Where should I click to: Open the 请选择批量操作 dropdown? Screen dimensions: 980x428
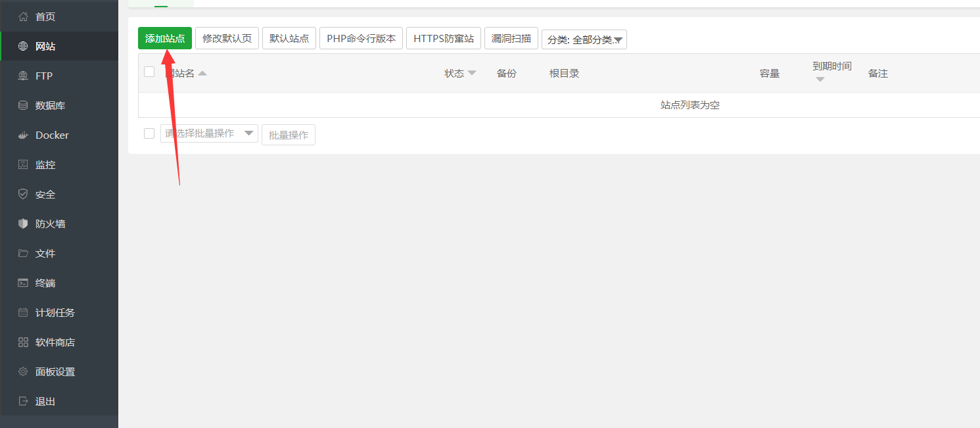(209, 133)
